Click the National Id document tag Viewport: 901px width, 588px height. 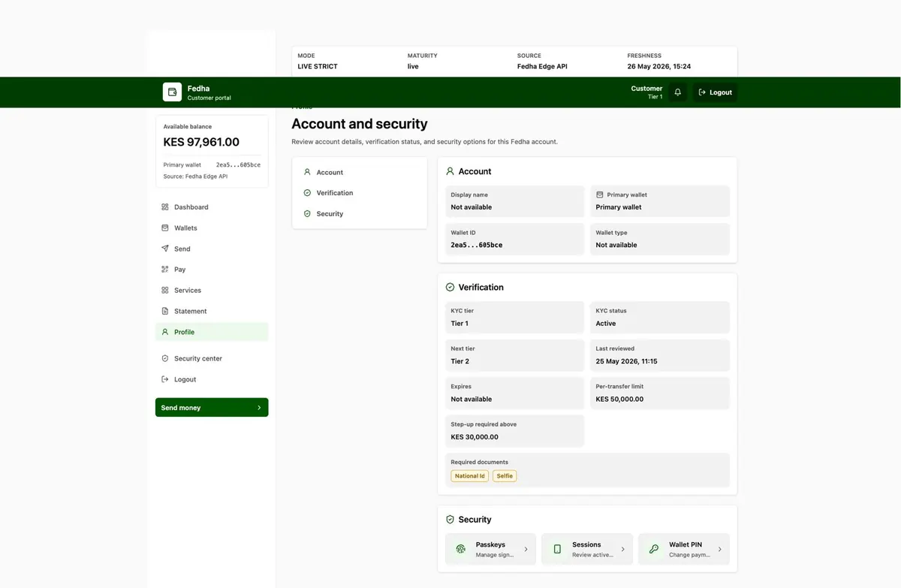point(470,476)
